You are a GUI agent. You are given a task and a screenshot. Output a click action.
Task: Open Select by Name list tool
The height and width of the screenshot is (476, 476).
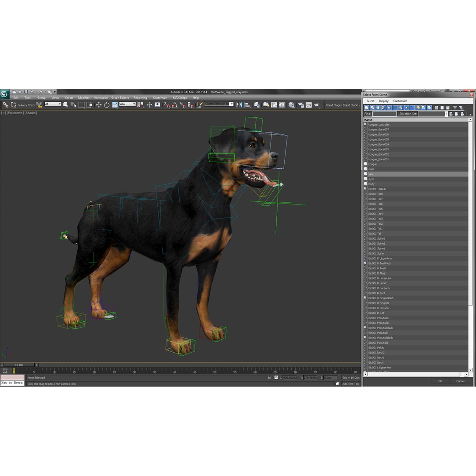[74, 105]
